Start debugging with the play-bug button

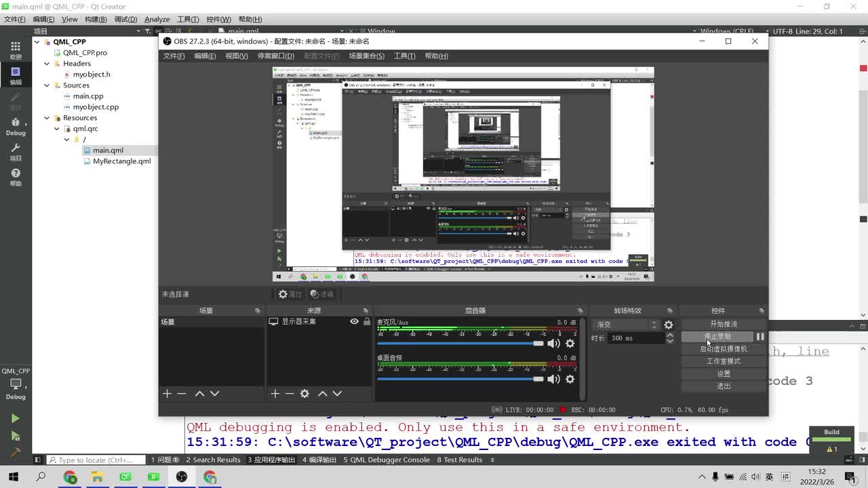pyautogui.click(x=15, y=436)
